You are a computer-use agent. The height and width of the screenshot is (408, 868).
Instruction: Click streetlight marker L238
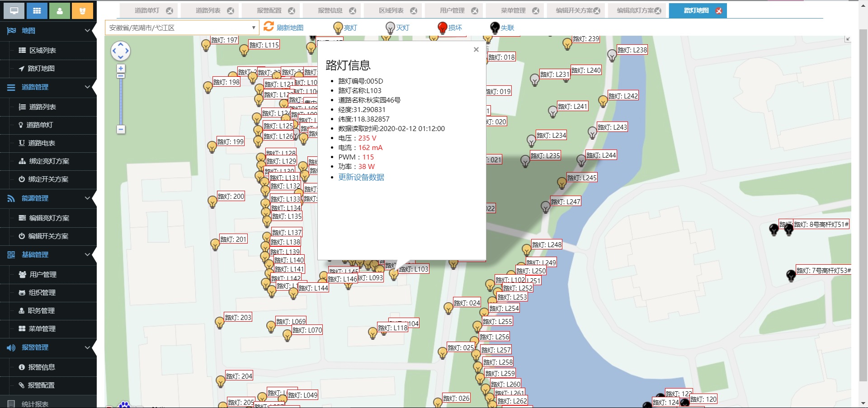click(612, 55)
